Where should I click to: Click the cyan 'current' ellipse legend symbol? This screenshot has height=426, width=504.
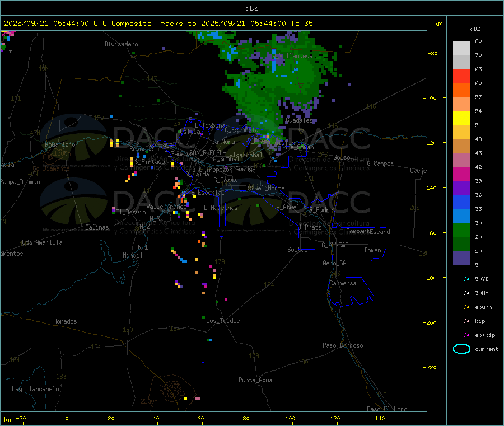click(461, 349)
